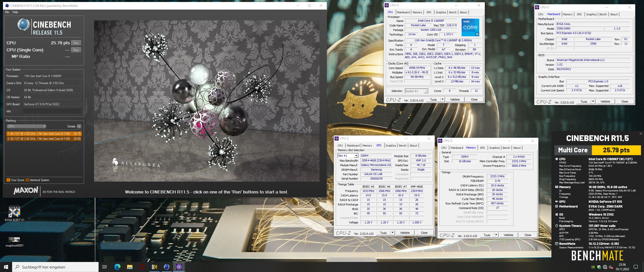Switch to the Bench tab in the CPU-Z CPU window
The image size is (644, 272).
pyautogui.click(x=453, y=12)
